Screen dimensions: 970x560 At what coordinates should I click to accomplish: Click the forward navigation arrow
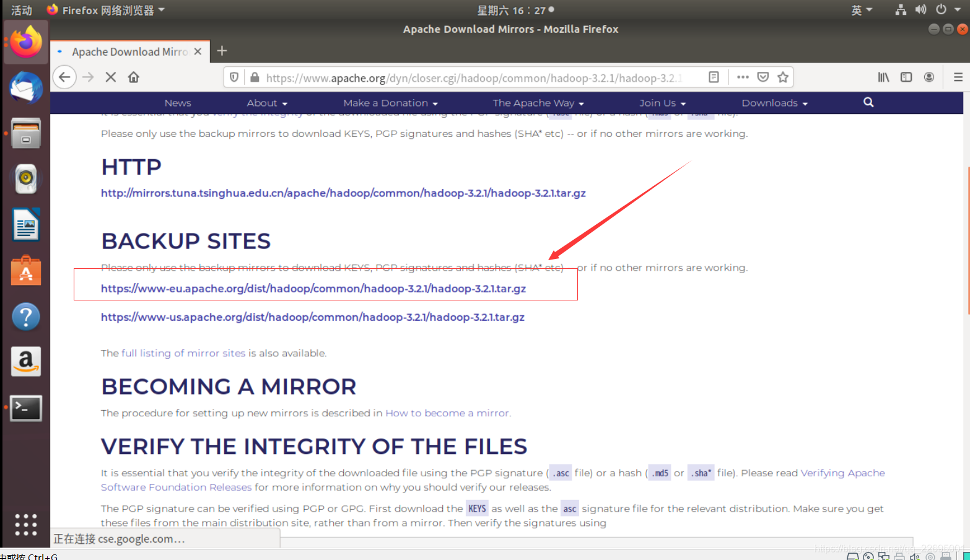[x=88, y=77]
